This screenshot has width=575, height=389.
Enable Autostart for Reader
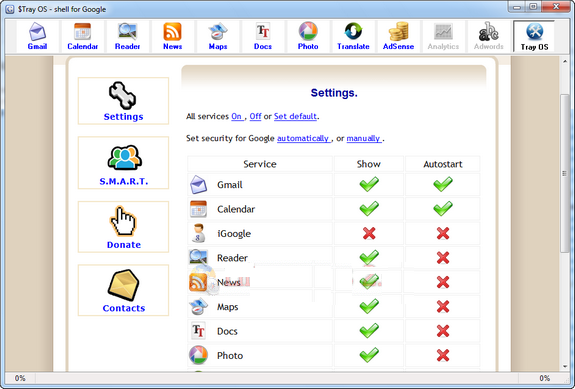click(443, 258)
